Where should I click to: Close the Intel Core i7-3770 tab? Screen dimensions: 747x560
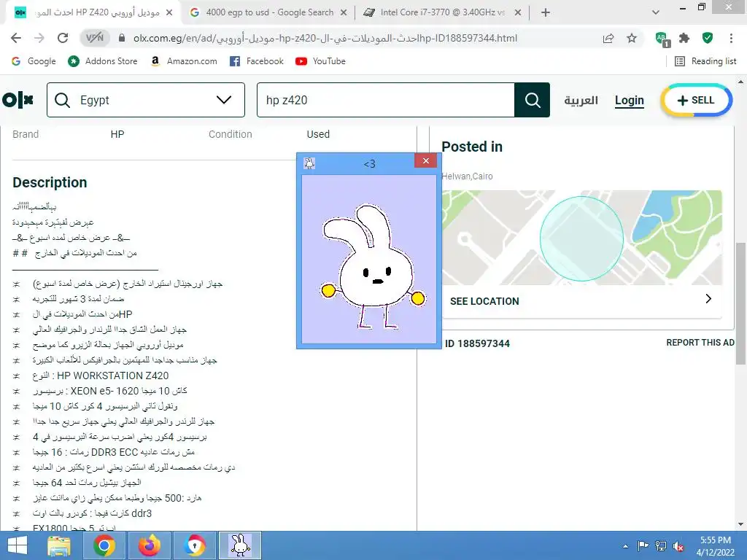[x=518, y=13]
